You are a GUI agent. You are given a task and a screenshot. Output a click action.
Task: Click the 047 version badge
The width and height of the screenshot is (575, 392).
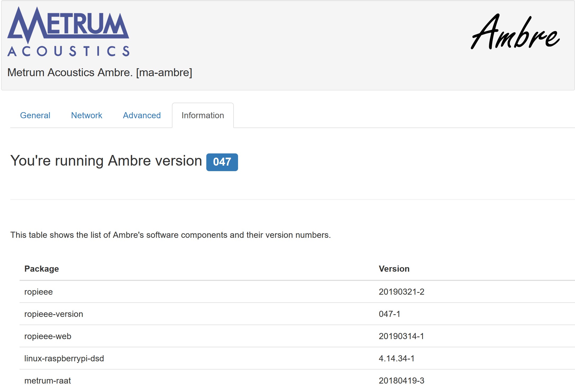(222, 162)
